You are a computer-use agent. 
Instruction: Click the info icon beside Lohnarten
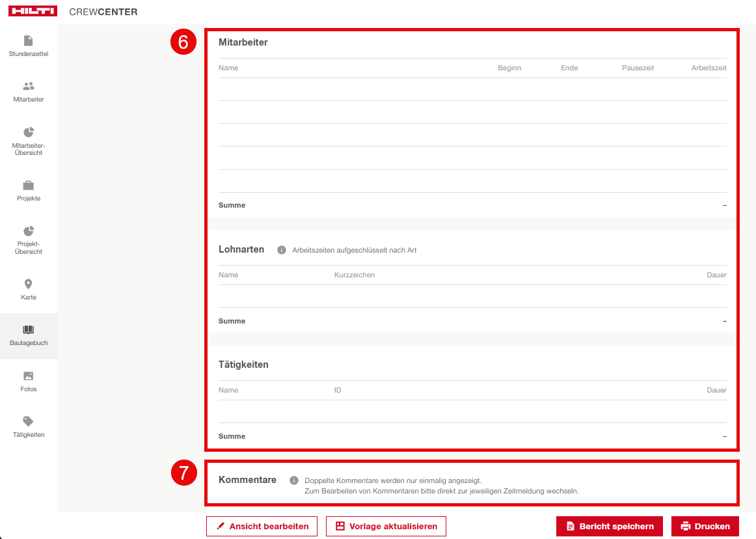point(282,250)
